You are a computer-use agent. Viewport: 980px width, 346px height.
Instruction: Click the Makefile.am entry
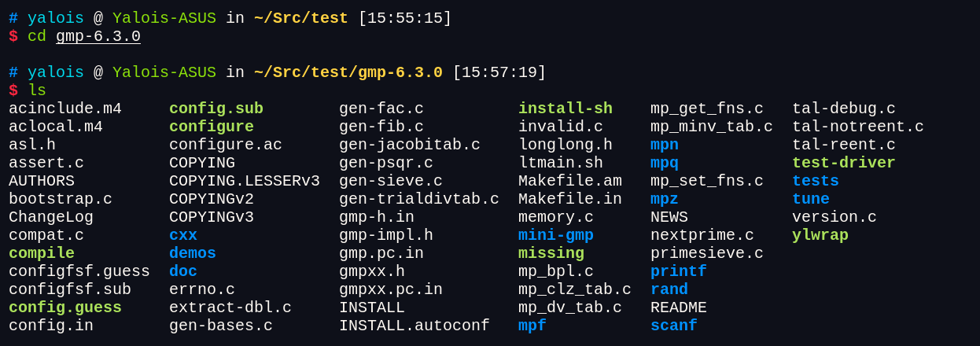tap(569, 181)
